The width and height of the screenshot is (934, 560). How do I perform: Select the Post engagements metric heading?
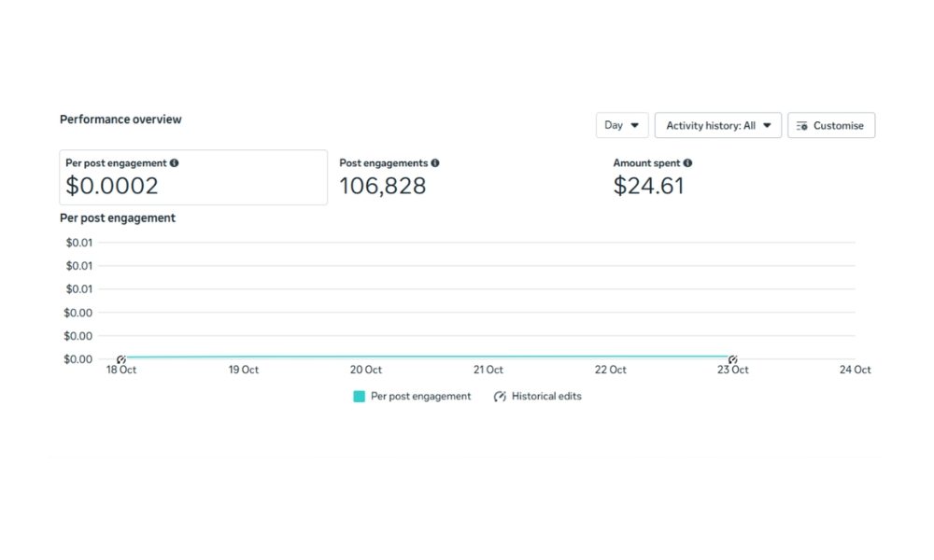pos(383,163)
